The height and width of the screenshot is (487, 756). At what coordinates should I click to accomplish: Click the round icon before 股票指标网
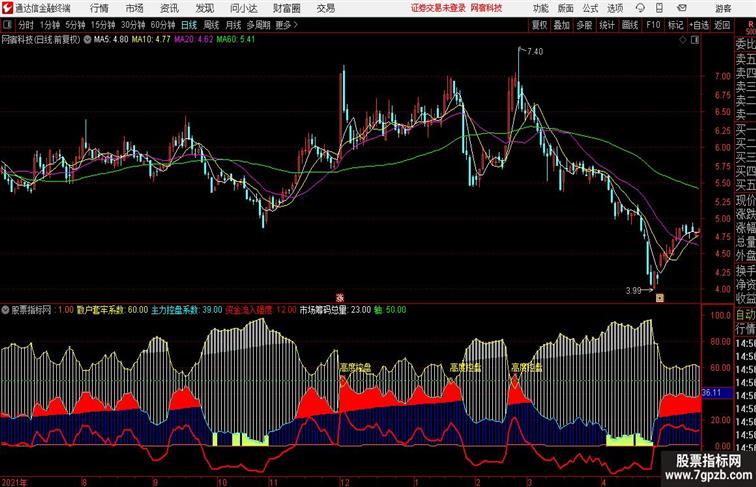[x=5, y=310]
